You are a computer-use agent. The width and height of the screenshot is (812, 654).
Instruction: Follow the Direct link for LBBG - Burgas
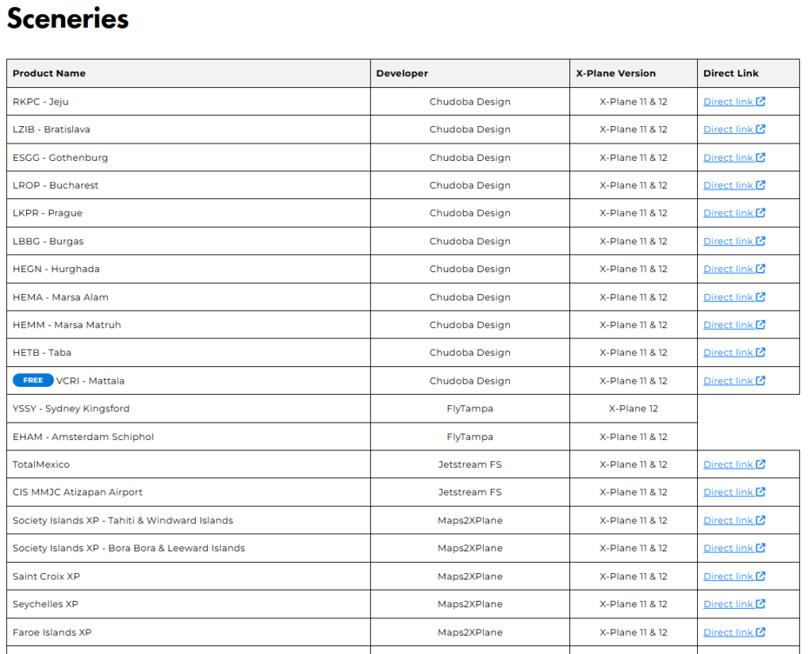point(733,241)
